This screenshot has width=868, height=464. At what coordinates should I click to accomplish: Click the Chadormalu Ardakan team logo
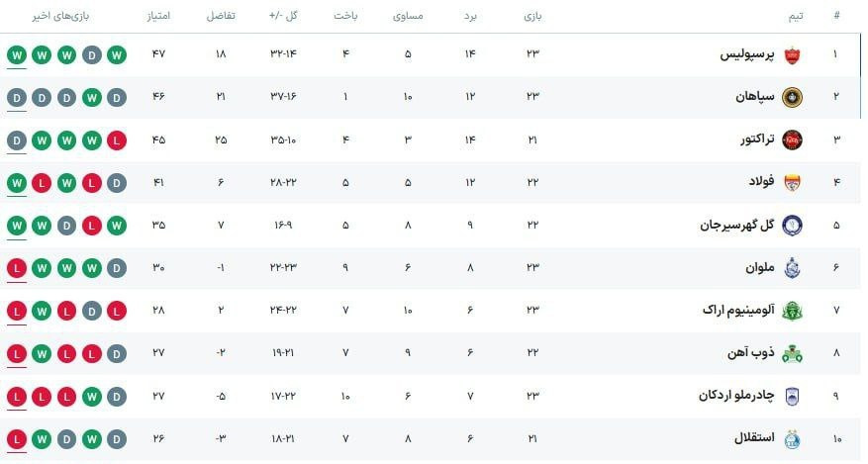click(792, 396)
